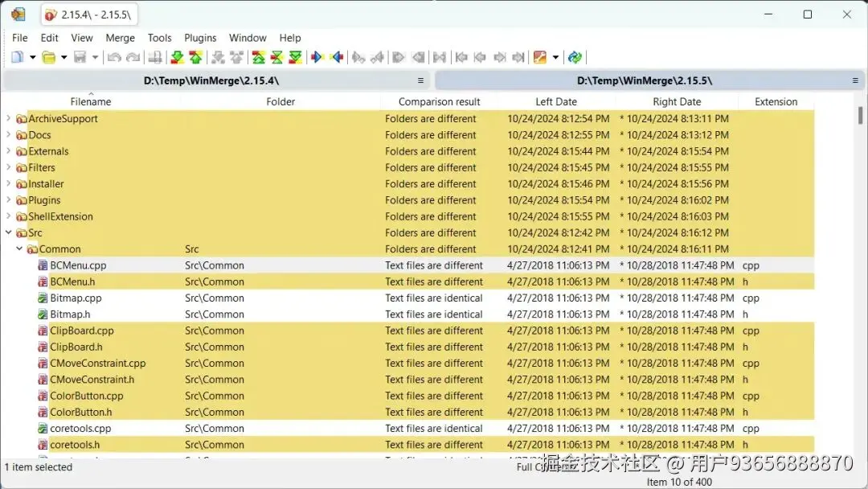Open left path header menu for 2.15.4
This screenshot has height=489, width=868.
click(420, 81)
